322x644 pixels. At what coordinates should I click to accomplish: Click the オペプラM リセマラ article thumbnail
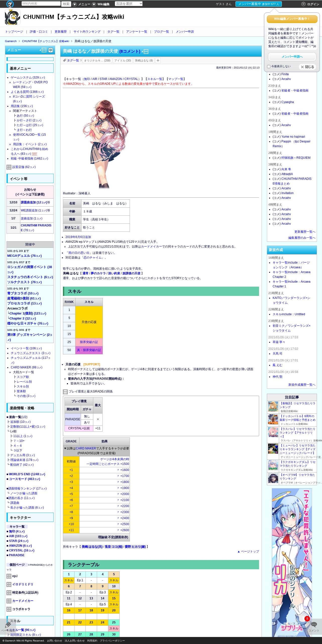[x=273, y=478]
